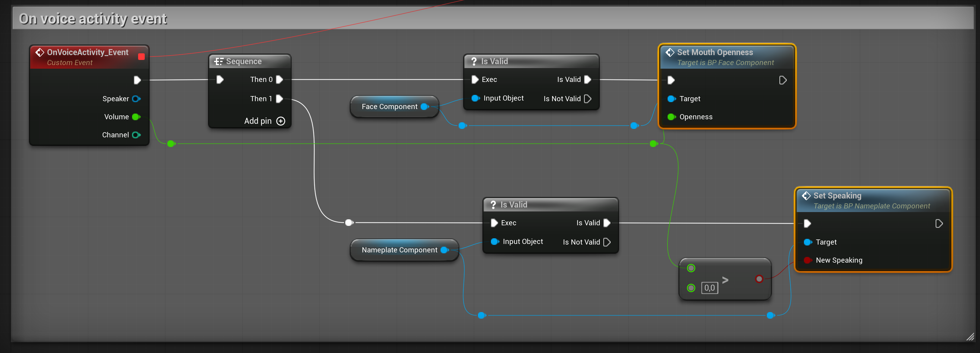The image size is (980, 353).
Task: Click the OnVoiceActivity_Event exec output pin
Action: (137, 80)
